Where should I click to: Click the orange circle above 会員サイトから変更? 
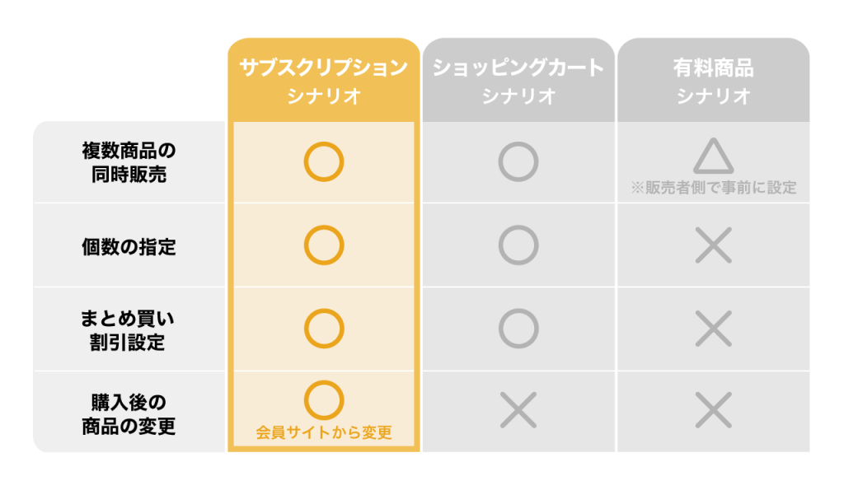pos(323,400)
